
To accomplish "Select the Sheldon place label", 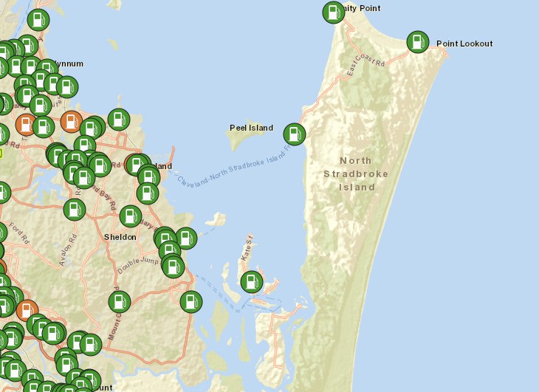I will point(120,237).
